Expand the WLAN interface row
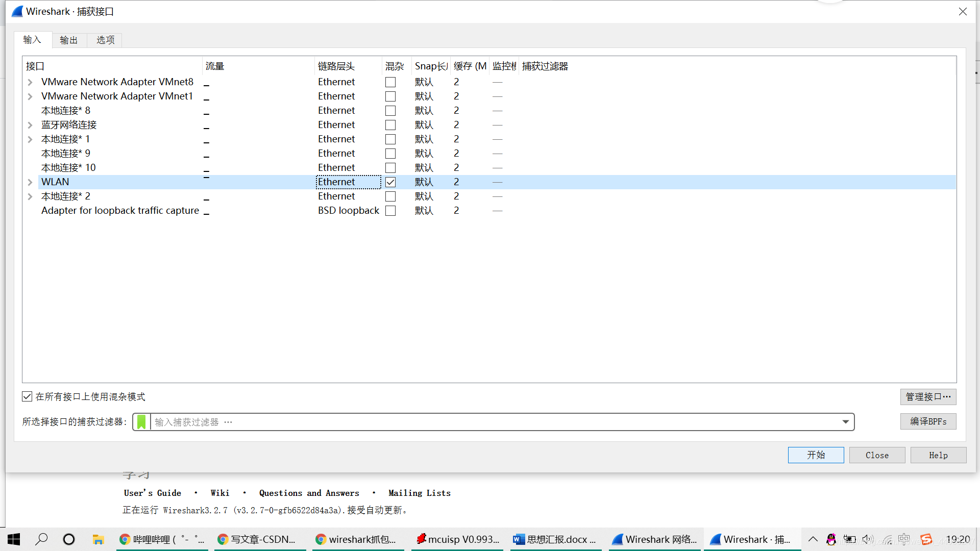 (30, 182)
